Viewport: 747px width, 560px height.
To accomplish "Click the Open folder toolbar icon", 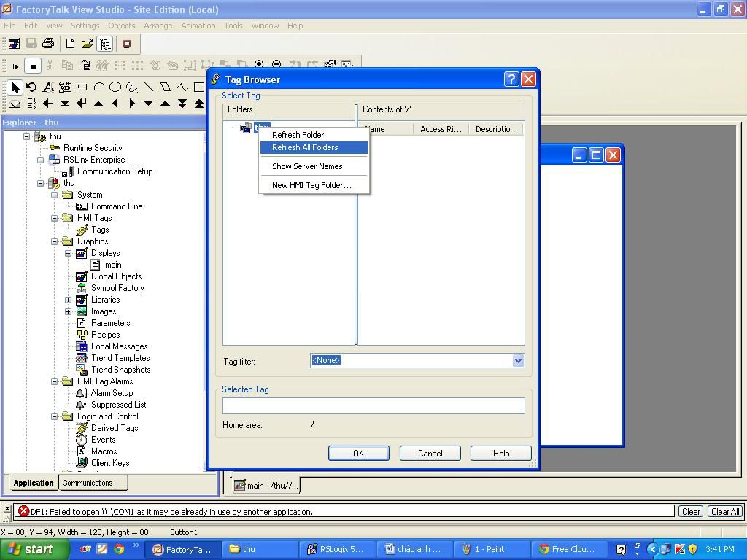I will tap(88, 44).
